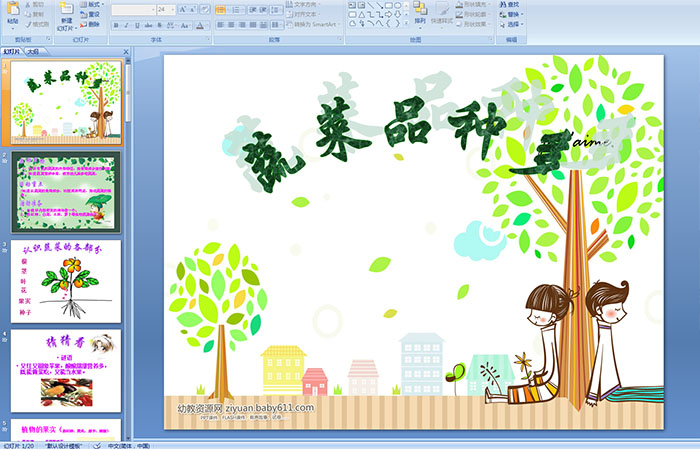Viewport: 700px width, 449px height.
Task: Click the Align Text Left icon
Action: click(x=221, y=25)
